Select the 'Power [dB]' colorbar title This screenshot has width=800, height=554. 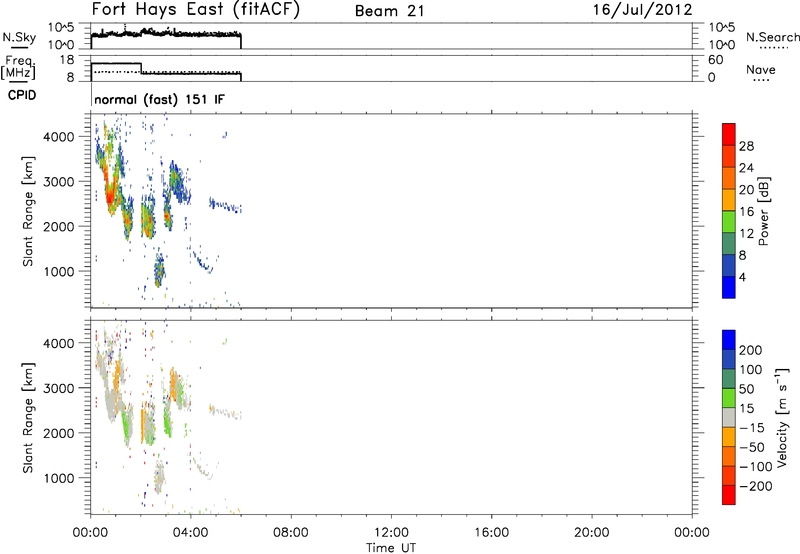[763, 211]
